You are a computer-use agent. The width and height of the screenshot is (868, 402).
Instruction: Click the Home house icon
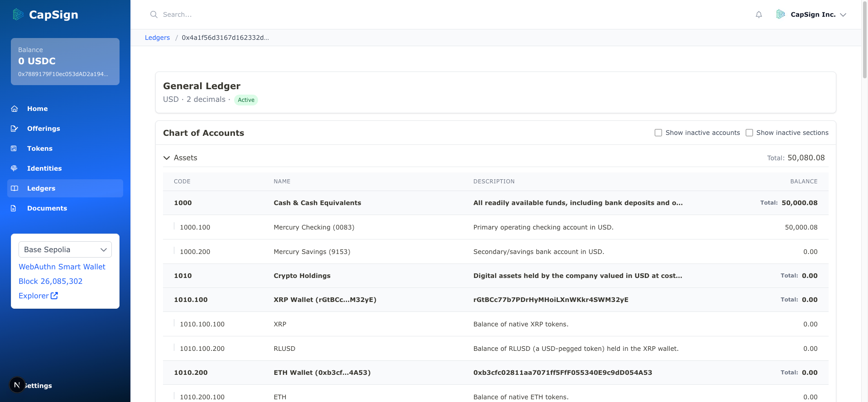coord(14,109)
